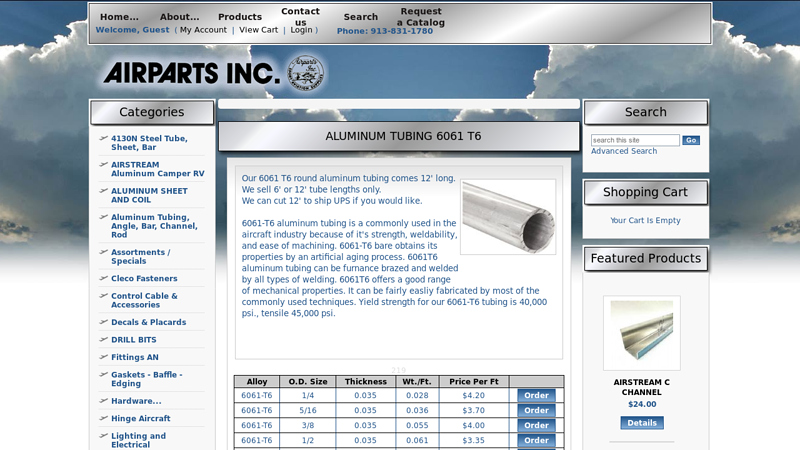
Task: Open DRILL BITS category
Action: click(134, 340)
